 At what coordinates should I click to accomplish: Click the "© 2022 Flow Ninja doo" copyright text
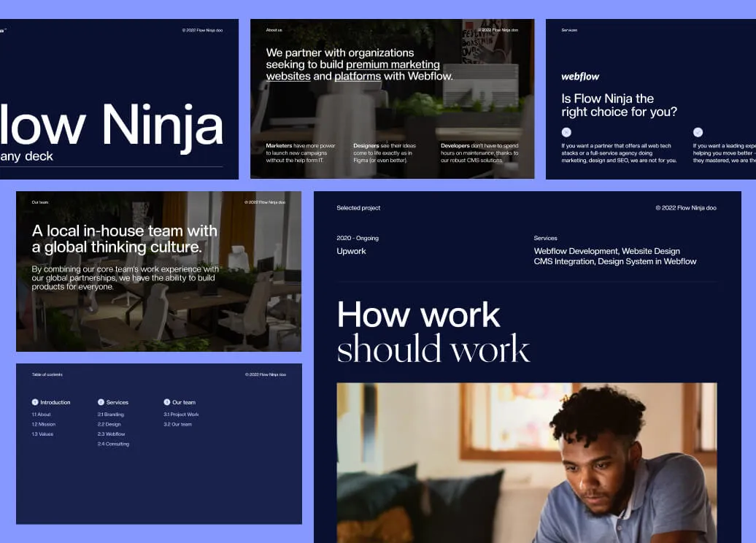[x=684, y=208]
